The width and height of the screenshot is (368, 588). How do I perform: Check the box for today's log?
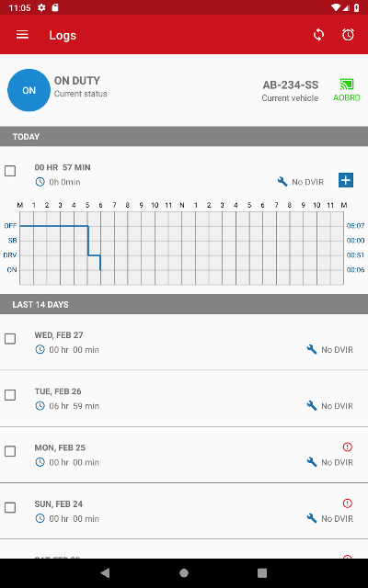click(10, 171)
